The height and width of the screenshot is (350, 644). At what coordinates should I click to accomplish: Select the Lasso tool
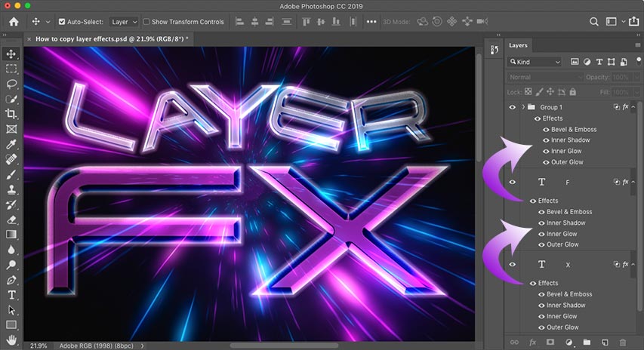coord(11,84)
